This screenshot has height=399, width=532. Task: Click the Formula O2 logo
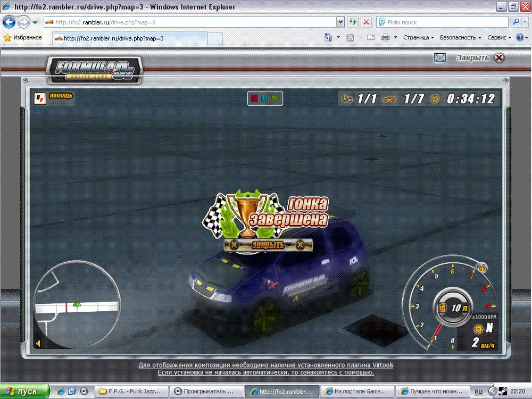click(x=95, y=69)
